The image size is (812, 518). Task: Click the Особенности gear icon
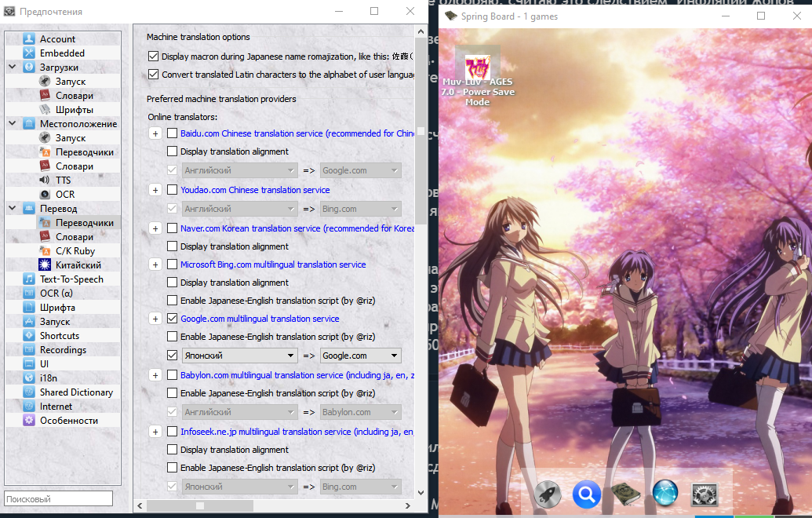(x=29, y=421)
